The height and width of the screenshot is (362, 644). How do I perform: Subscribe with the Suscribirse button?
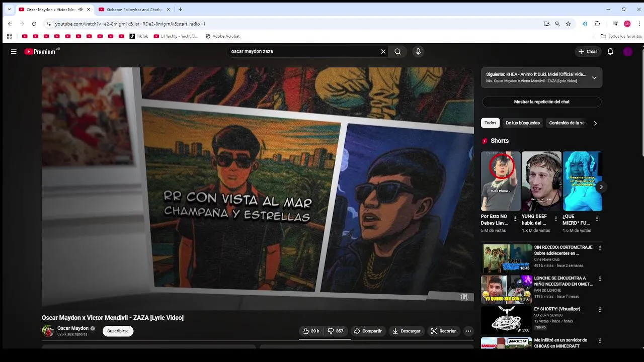pos(118,331)
